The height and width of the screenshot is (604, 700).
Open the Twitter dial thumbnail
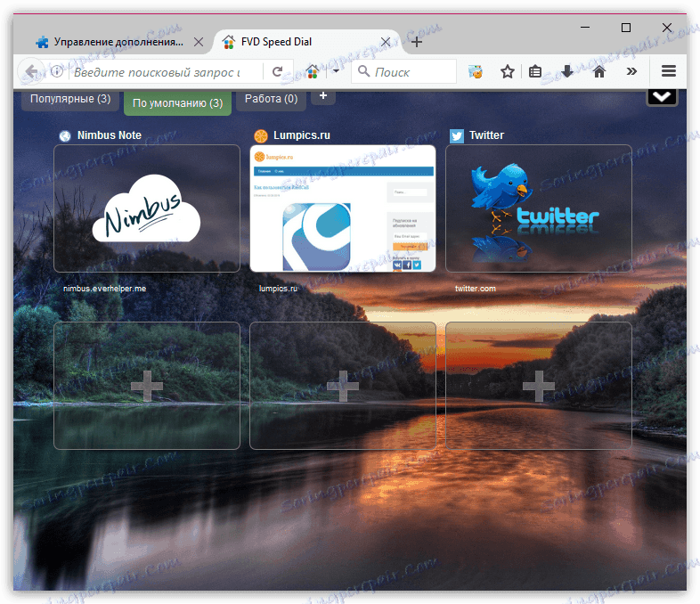[539, 208]
